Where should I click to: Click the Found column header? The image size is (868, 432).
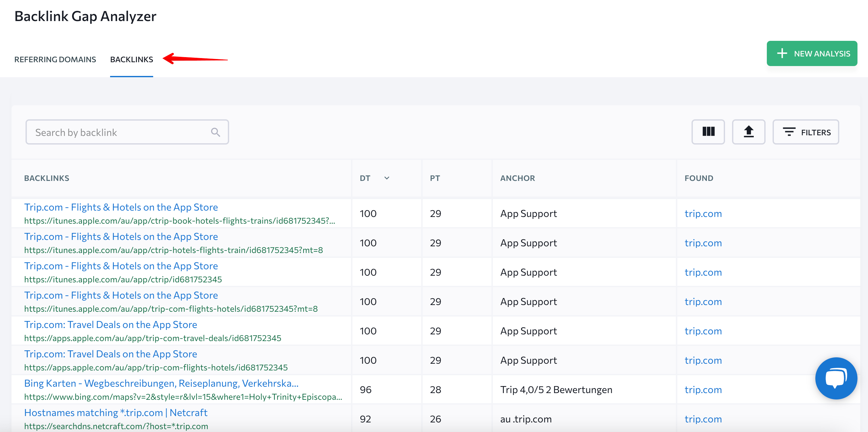699,178
